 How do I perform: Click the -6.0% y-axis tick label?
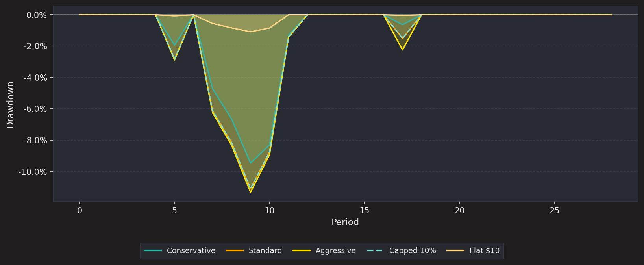35,109
